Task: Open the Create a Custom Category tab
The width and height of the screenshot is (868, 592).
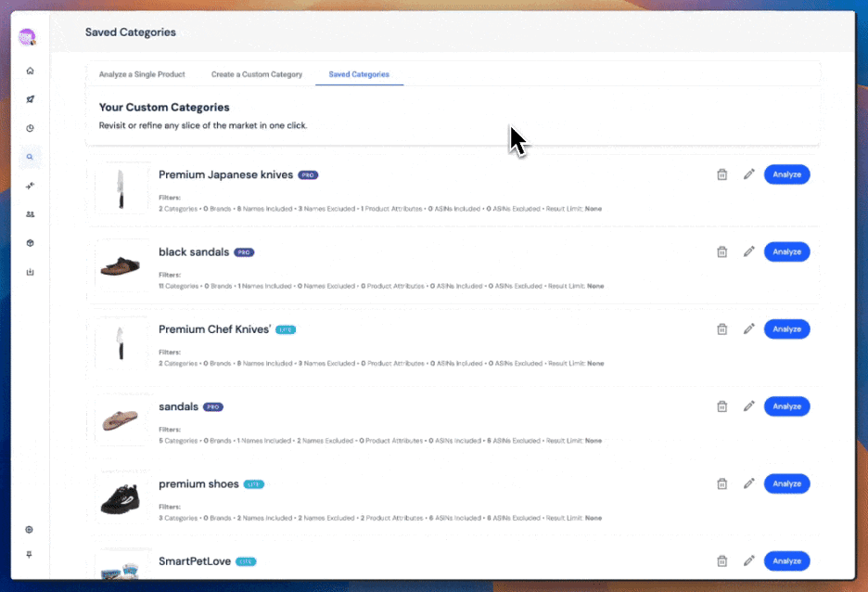Action: point(257,74)
